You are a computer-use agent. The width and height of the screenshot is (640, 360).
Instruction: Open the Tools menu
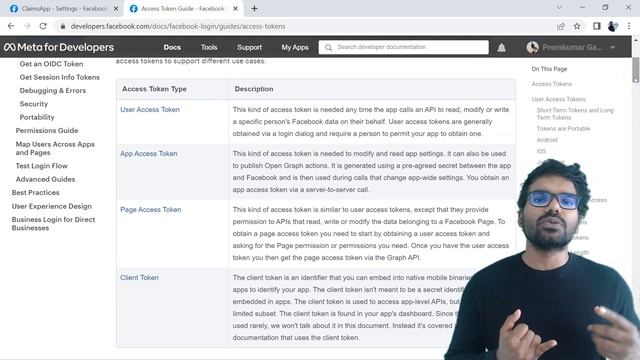pos(209,47)
